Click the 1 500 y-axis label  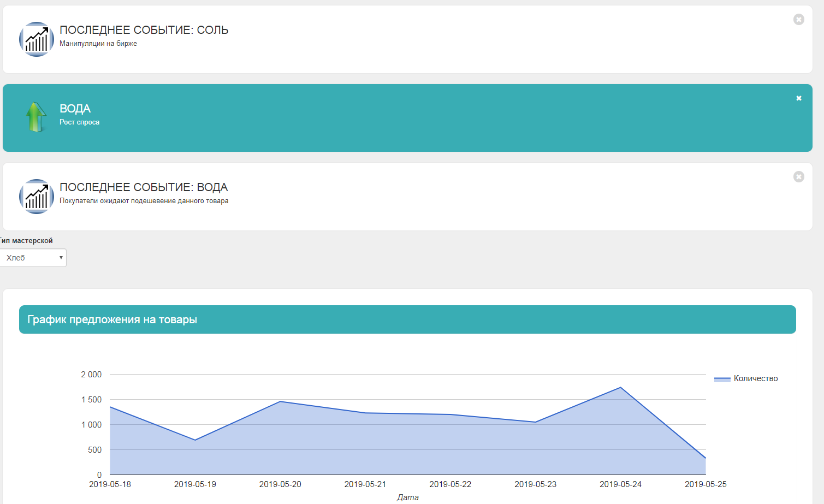coord(91,400)
